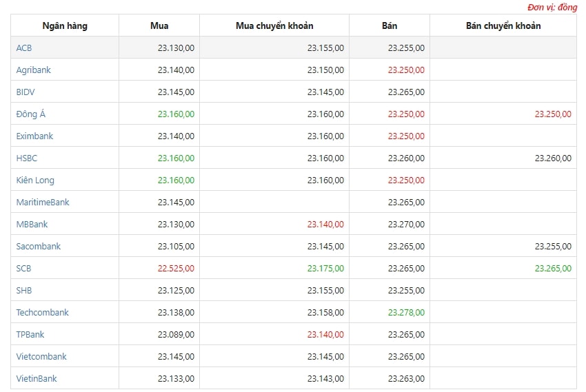Screen dimensions: 586x392
Task: Click the Mua column header
Action: pyautogui.click(x=159, y=25)
